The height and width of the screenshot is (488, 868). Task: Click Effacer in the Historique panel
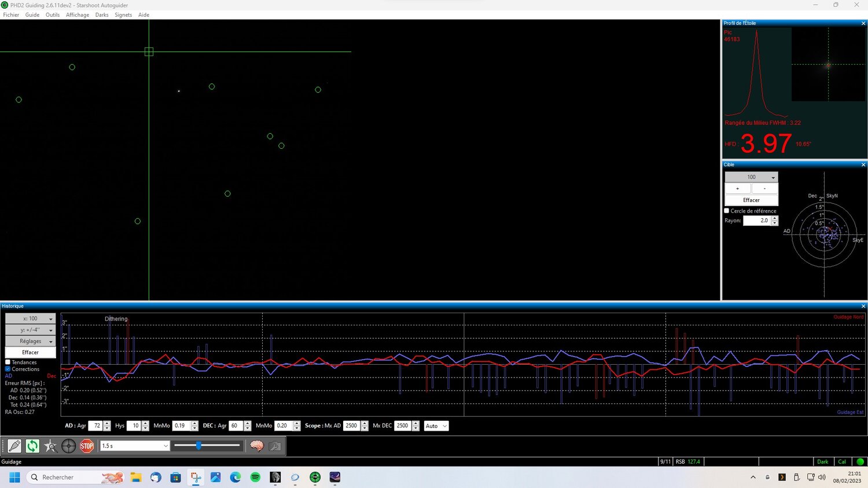30,353
